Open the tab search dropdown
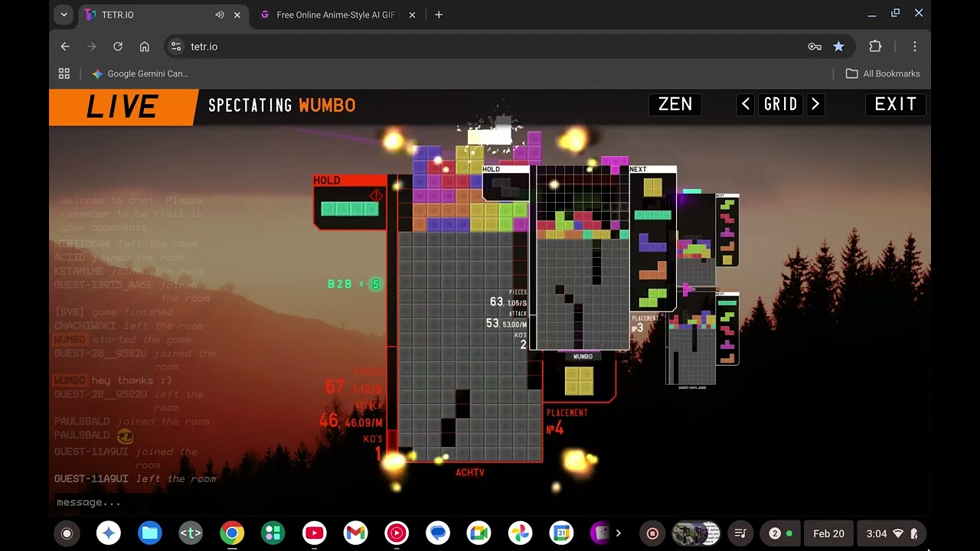 coord(64,15)
